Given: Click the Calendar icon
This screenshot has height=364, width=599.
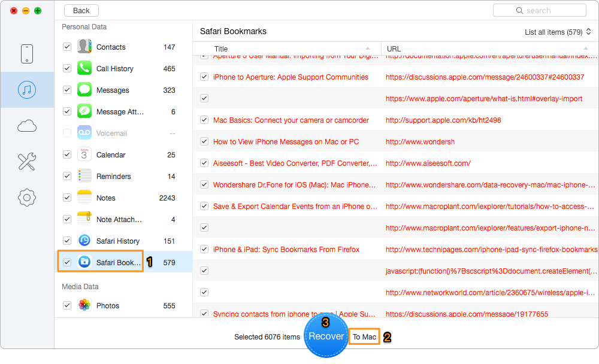Looking at the screenshot, I should [x=84, y=154].
